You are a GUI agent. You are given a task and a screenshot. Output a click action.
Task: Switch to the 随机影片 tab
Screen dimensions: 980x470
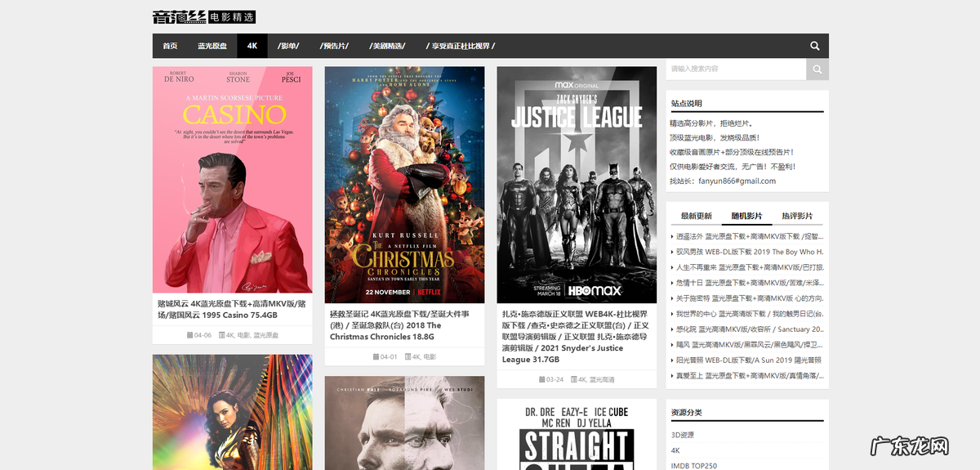746,217
